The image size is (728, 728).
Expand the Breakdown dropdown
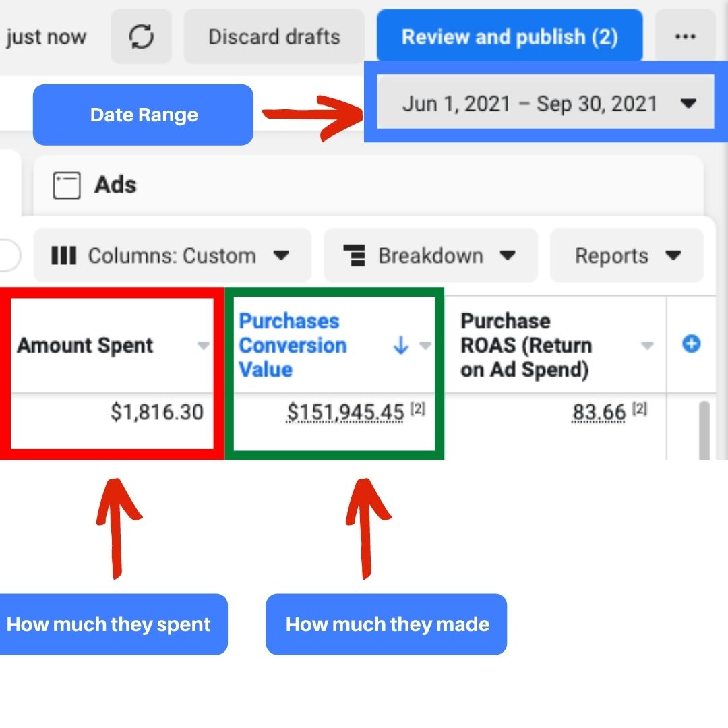pyautogui.click(x=430, y=256)
